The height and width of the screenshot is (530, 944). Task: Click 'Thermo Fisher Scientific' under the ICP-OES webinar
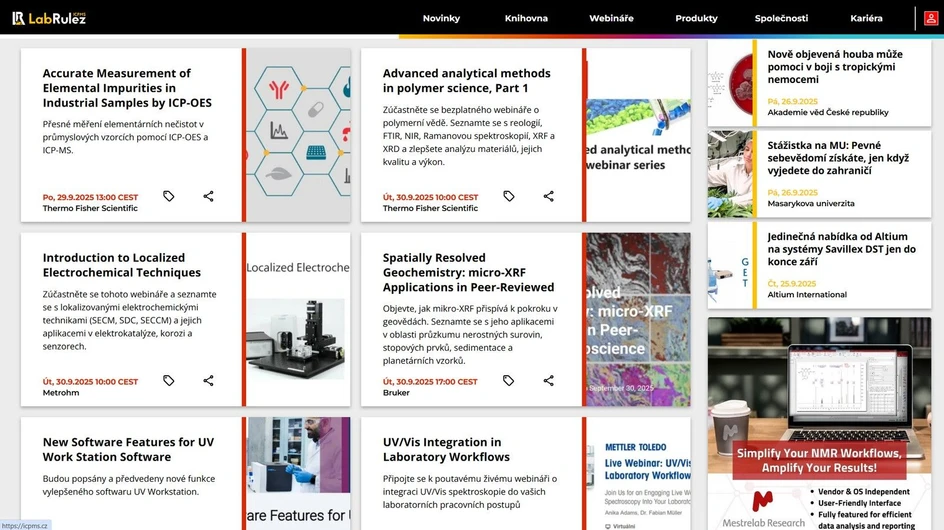(x=90, y=208)
